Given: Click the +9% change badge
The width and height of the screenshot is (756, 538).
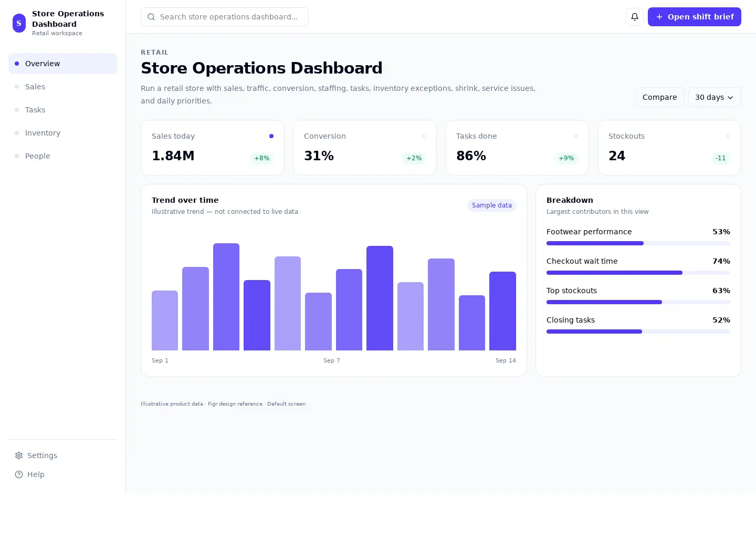Looking at the screenshot, I should 566,158.
